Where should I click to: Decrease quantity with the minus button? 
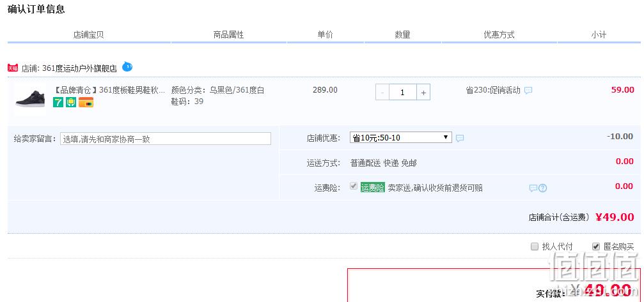click(x=382, y=93)
